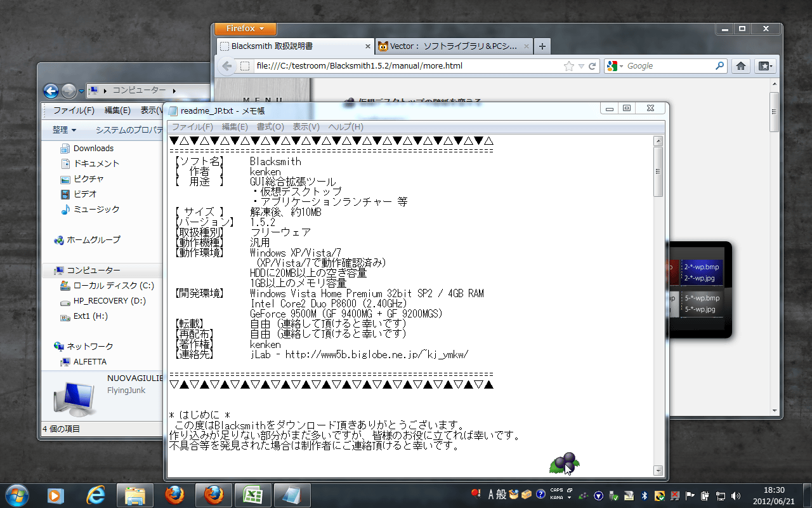Open Notepad ヘルプ(H) menu
This screenshot has width=812, height=508.
coord(346,127)
